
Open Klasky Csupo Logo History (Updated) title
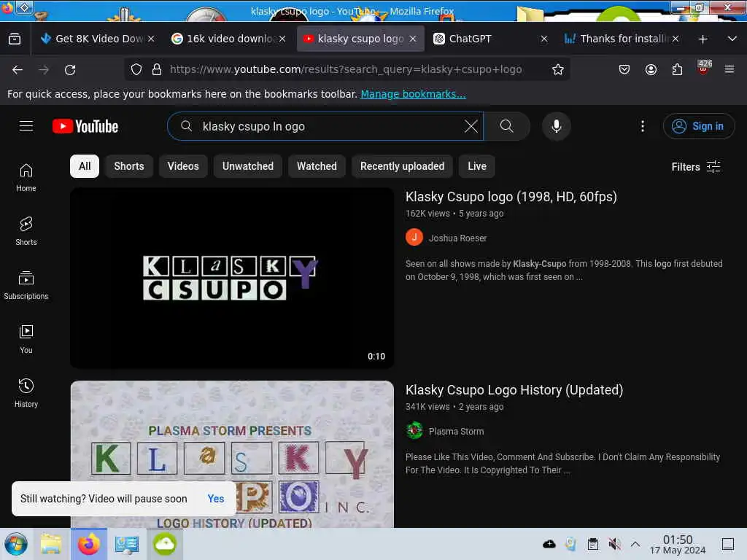coord(514,390)
